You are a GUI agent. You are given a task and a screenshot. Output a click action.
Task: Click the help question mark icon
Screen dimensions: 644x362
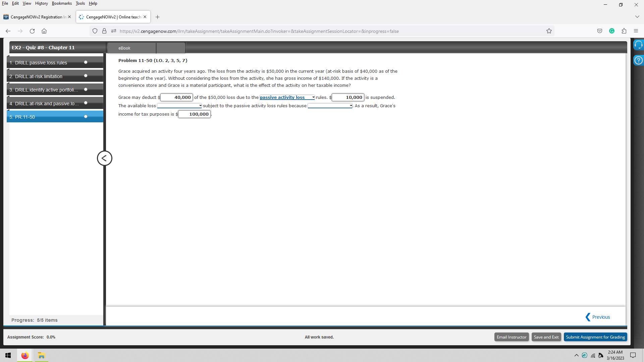click(638, 60)
